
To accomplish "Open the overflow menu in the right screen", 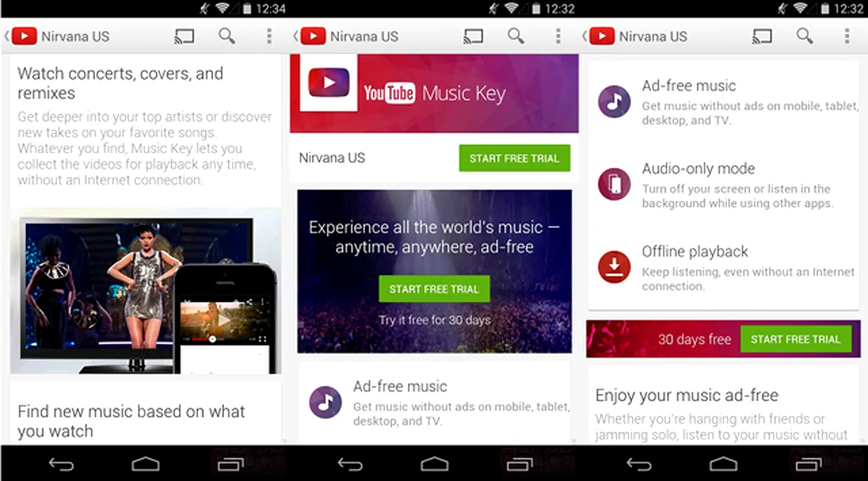I will point(847,36).
